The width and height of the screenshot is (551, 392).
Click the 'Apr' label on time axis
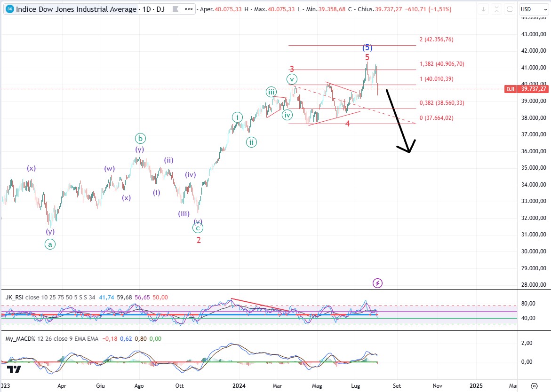click(62, 386)
